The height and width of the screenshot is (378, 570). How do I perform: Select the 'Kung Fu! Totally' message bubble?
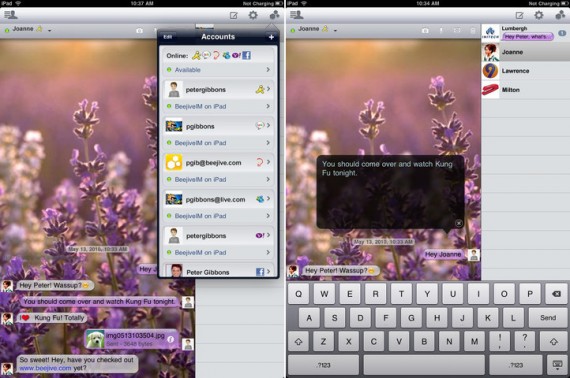[x=53, y=318]
